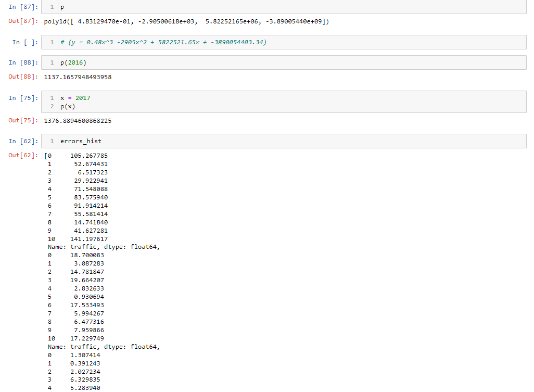Click the Out[62] prompt label

[x=21, y=155]
